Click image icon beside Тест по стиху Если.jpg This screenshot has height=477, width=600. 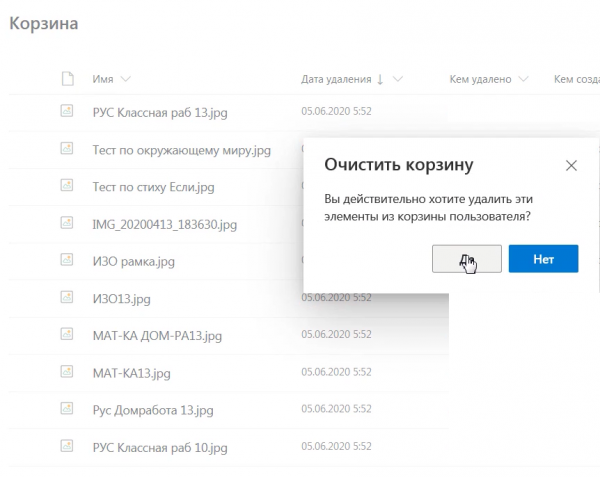[x=67, y=185]
